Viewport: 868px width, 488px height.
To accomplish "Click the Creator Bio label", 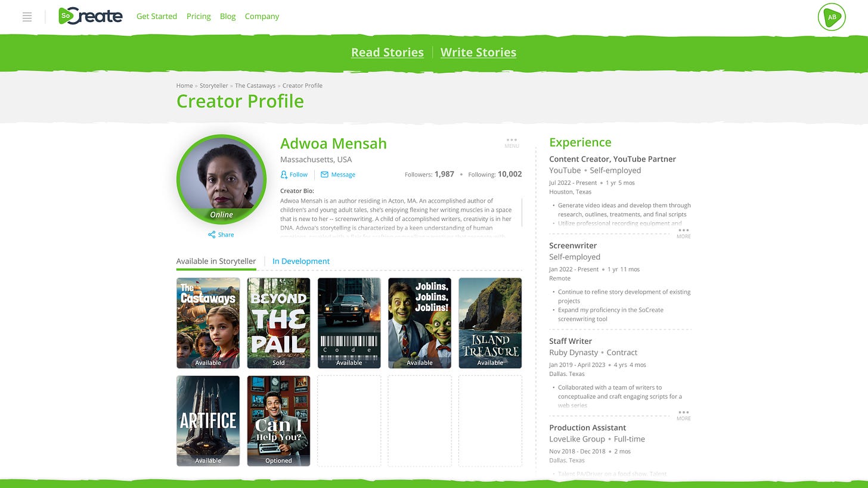I will point(297,191).
